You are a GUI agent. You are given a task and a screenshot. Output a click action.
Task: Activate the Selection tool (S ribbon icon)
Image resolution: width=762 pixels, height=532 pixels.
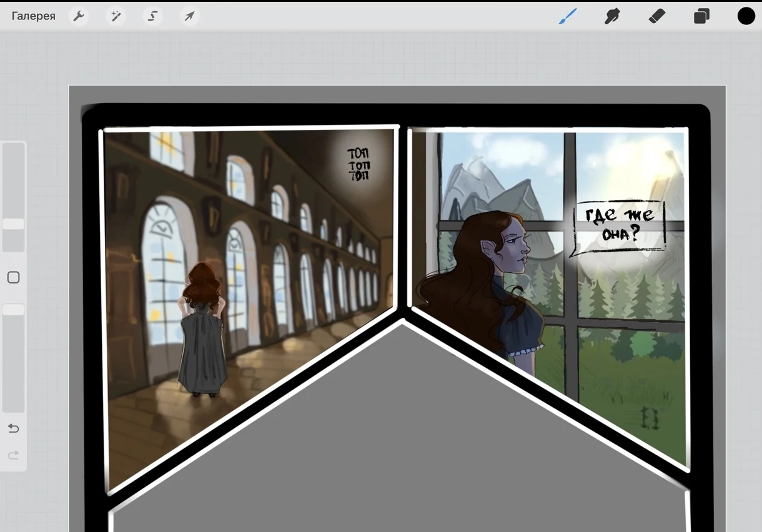point(152,16)
